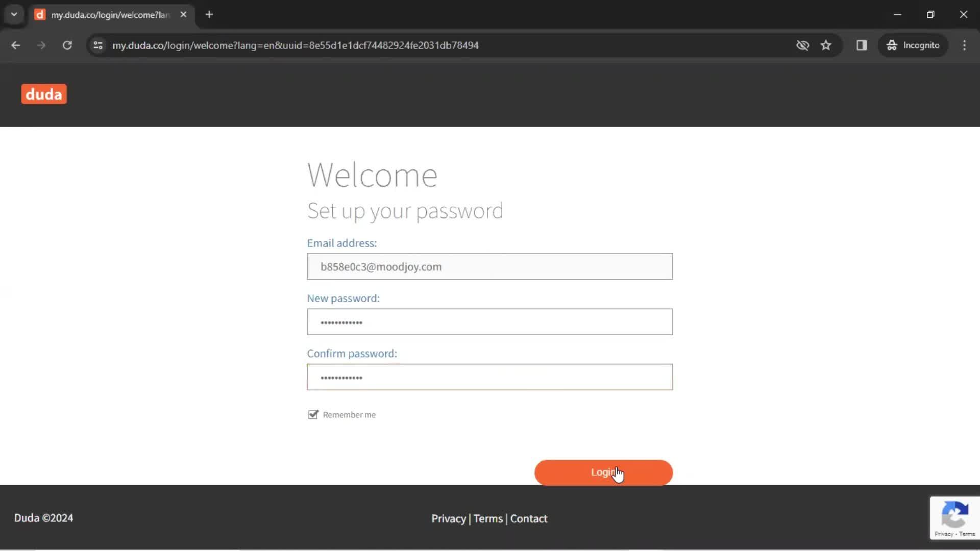The height and width of the screenshot is (551, 980).
Task: Click "Set up your password" subheading
Action: (x=405, y=211)
